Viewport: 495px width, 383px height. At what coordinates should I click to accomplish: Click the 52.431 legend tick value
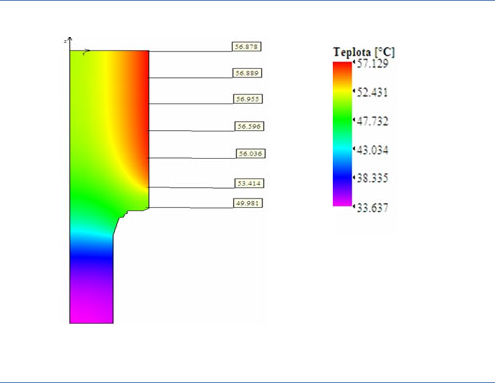coord(372,92)
